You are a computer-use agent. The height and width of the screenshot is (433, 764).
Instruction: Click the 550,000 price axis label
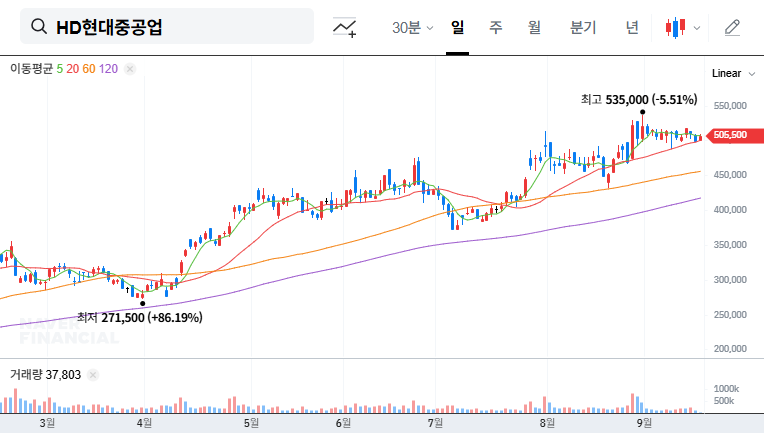730,106
